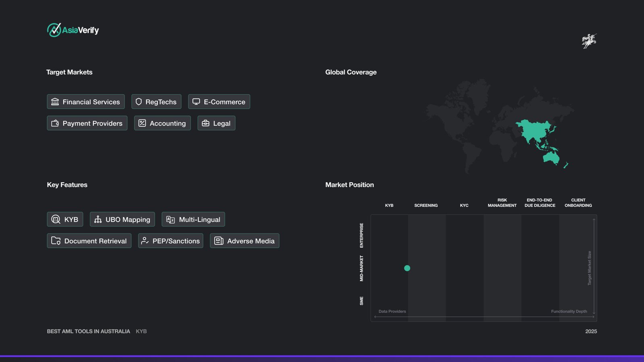Click the CLIENT ONBOARDING column header
Viewport: 644px width, 362px height.
click(578, 203)
